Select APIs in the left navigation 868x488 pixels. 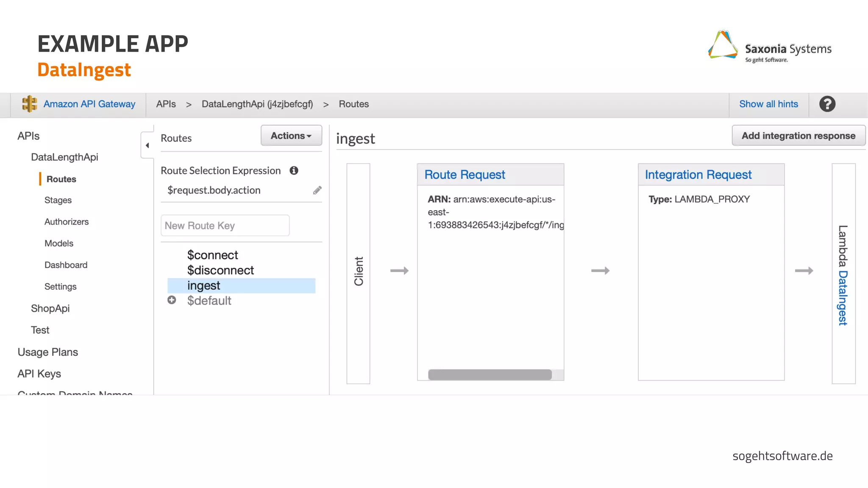28,136
